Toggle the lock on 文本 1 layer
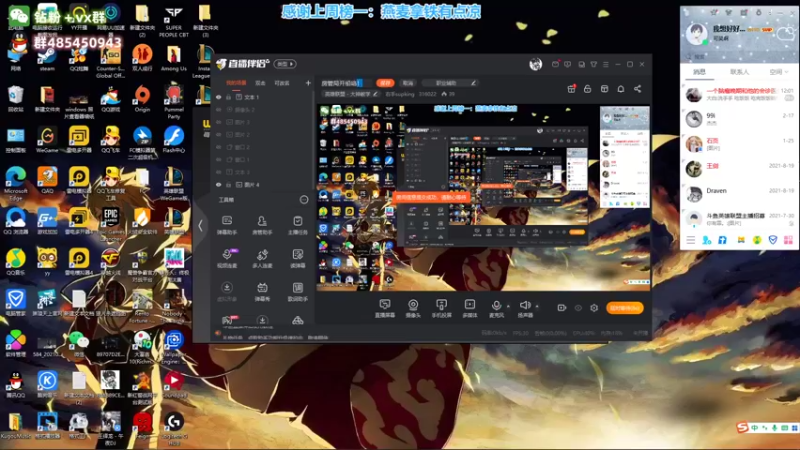The image size is (800, 450). 229,97
